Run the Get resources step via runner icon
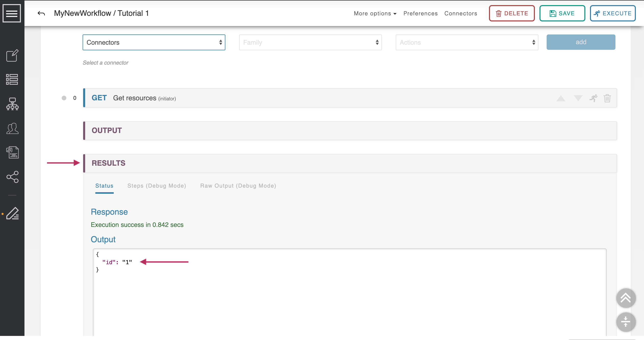644x340 pixels. pos(593,98)
